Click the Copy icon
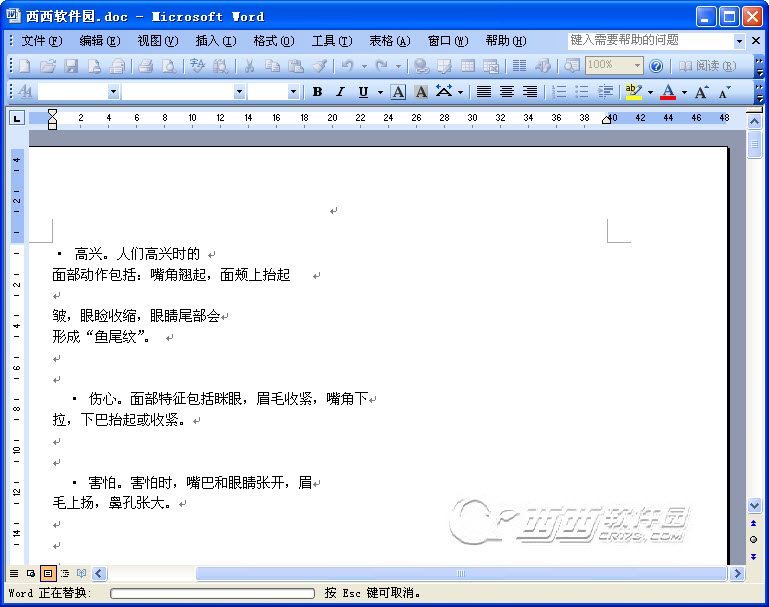This screenshot has width=769, height=607. click(272, 65)
